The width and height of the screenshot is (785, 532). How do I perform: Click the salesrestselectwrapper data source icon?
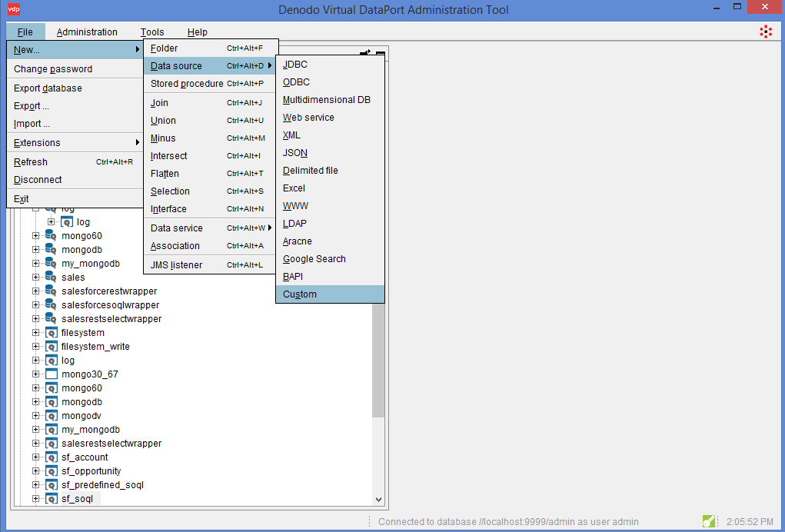coord(51,318)
